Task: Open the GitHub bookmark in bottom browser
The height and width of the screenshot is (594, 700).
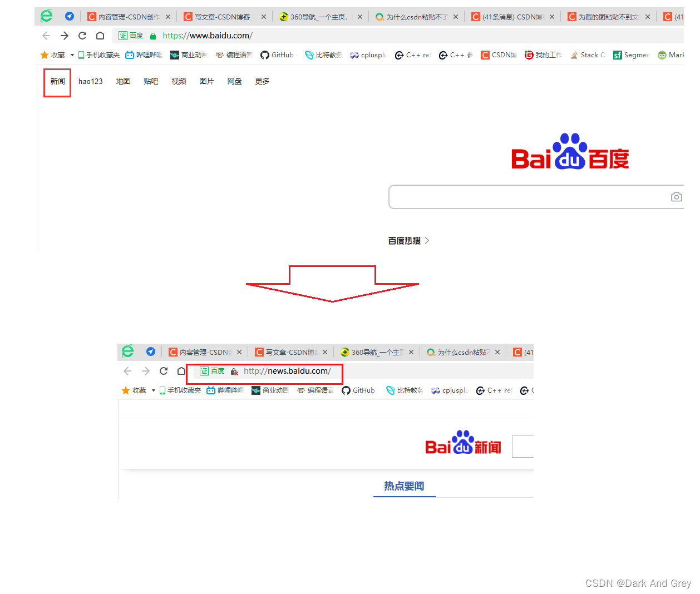Action: point(358,390)
